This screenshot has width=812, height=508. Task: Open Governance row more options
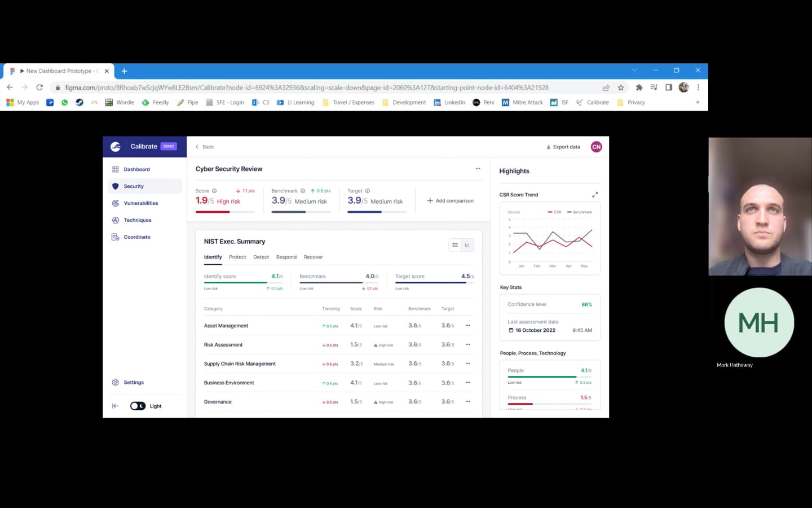point(467,401)
